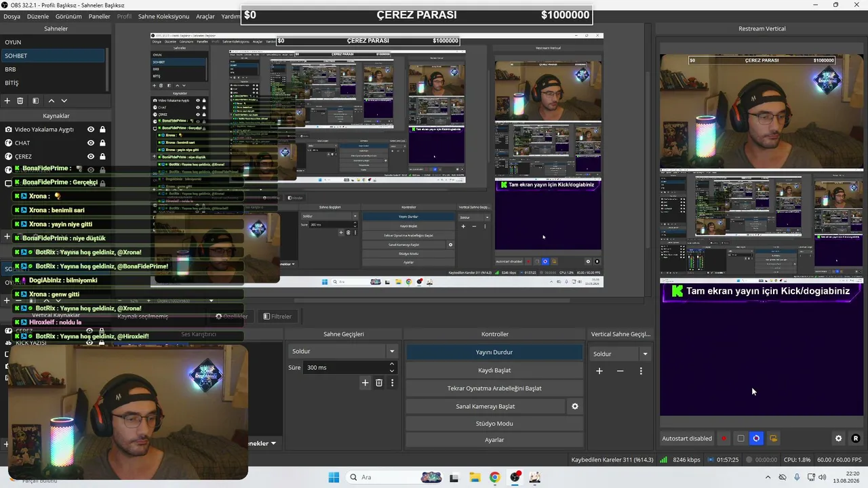Unlock the Video Yakalama Aygıtı source
868x488 pixels.
click(102, 129)
